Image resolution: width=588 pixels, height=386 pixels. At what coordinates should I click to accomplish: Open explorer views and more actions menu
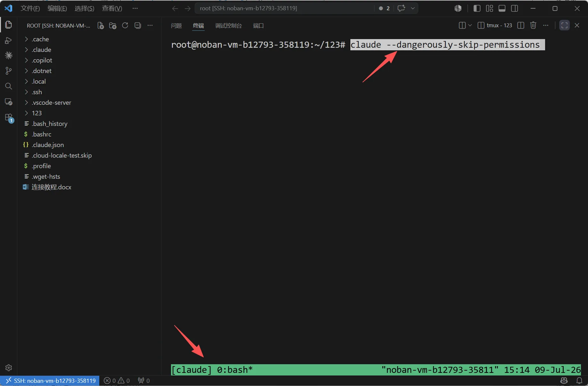point(150,26)
